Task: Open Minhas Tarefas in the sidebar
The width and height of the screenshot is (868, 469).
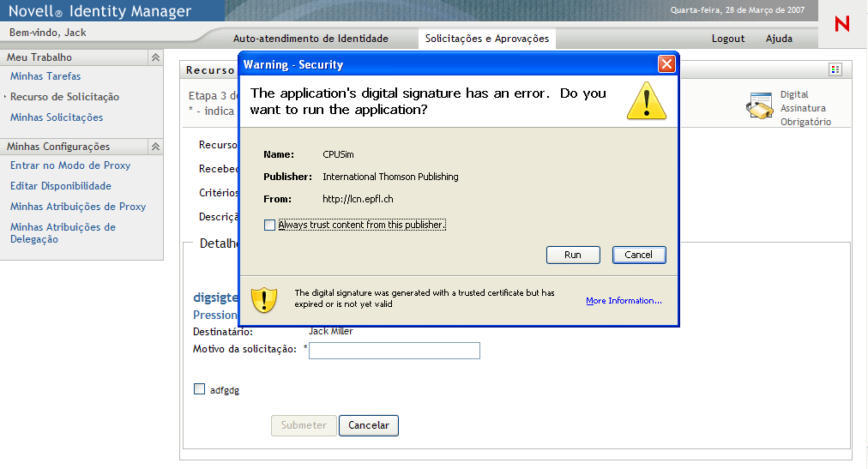Action: click(x=45, y=76)
